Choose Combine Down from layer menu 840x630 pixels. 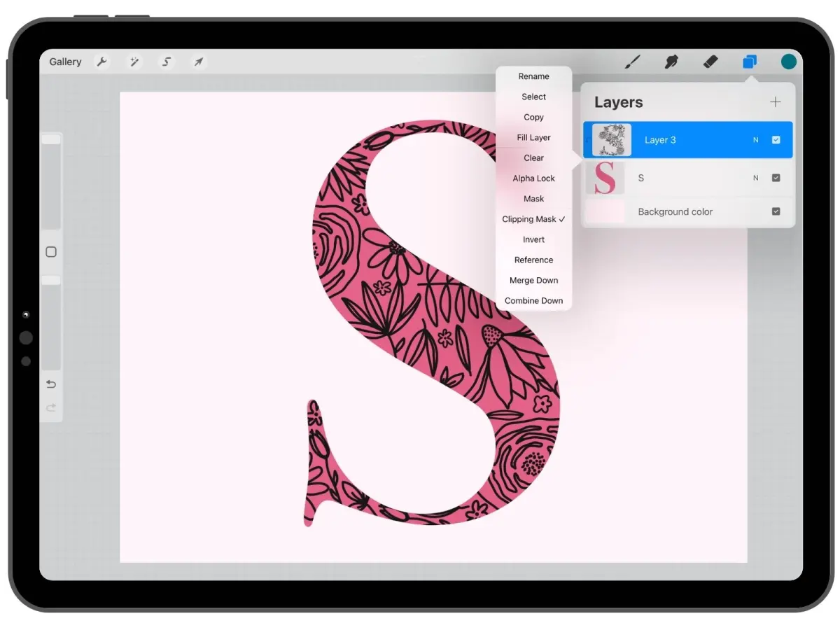533,300
